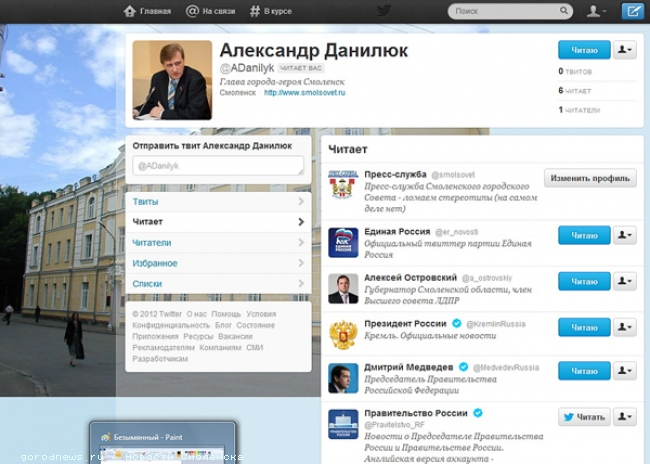Open www.smolsovet.ru profile link
Image resolution: width=650 pixels, height=464 pixels.
pos(304,92)
